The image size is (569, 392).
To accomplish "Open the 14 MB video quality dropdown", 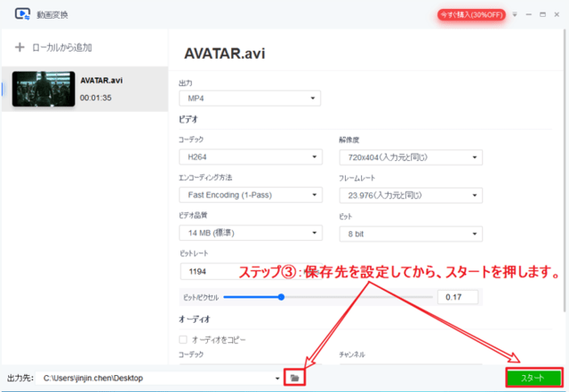I will pos(249,233).
